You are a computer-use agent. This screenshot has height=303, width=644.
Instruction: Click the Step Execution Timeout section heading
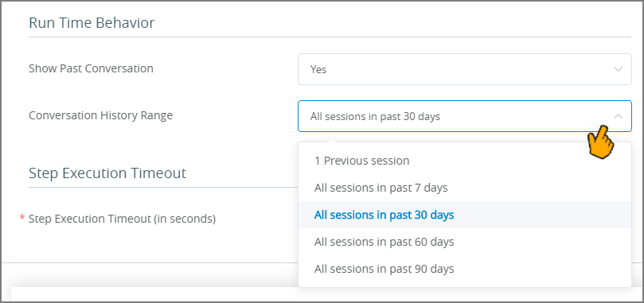click(x=107, y=173)
